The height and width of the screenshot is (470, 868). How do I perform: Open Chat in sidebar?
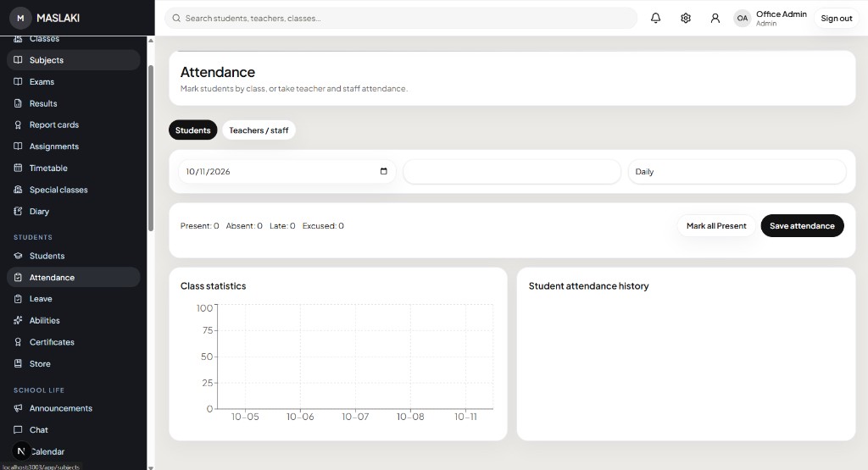click(73, 429)
